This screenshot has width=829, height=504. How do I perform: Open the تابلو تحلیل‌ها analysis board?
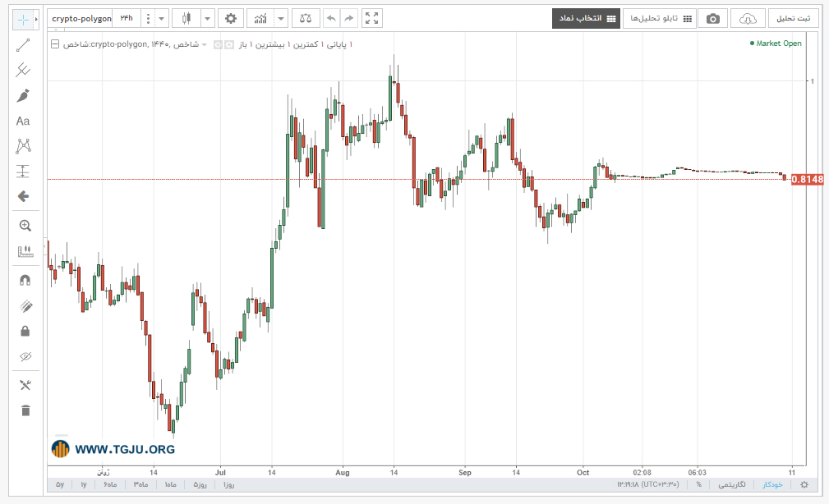(660, 19)
